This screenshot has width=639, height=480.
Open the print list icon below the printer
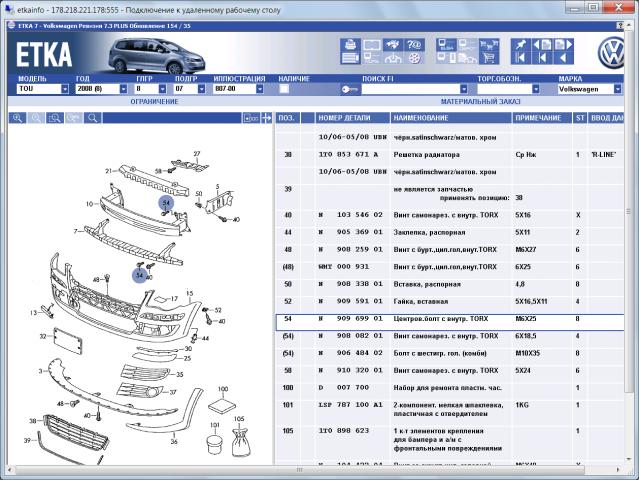coord(350,58)
